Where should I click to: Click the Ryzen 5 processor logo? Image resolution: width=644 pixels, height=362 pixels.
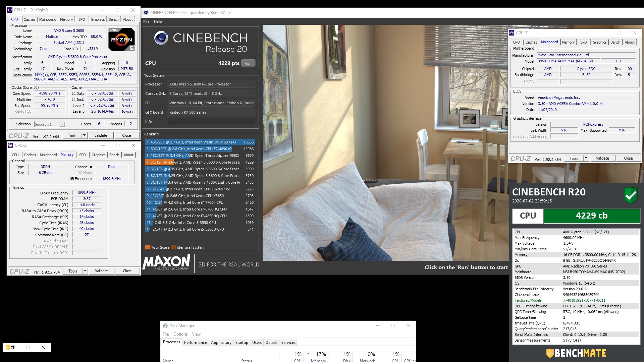(121, 40)
